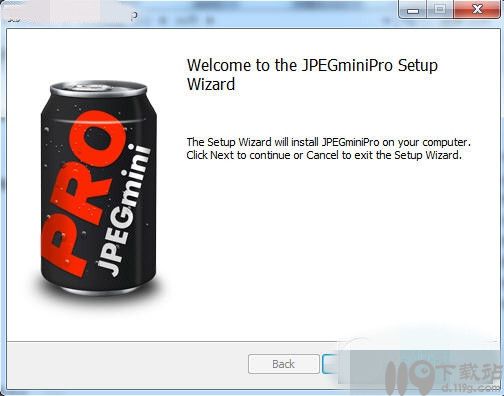
Task: Click the 'Click Next to continue' sentence
Action: coord(324,155)
